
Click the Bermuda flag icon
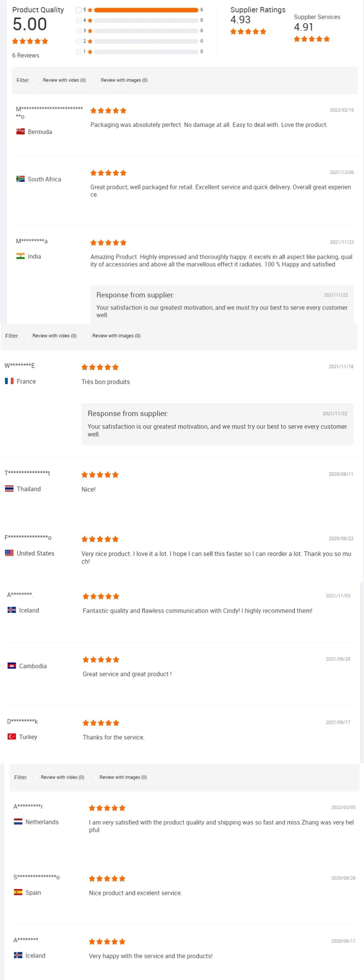coord(20,131)
